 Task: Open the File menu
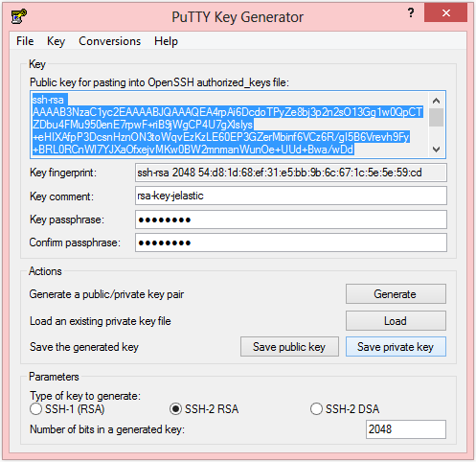25,41
